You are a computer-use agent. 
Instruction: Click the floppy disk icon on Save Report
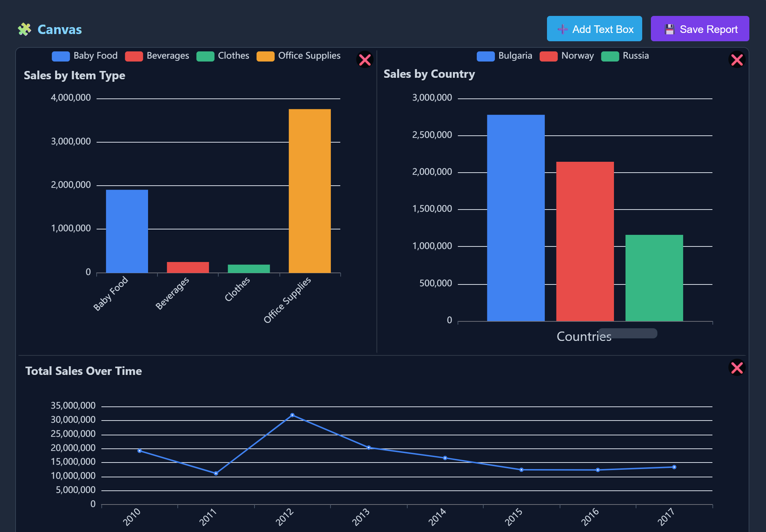point(670,29)
